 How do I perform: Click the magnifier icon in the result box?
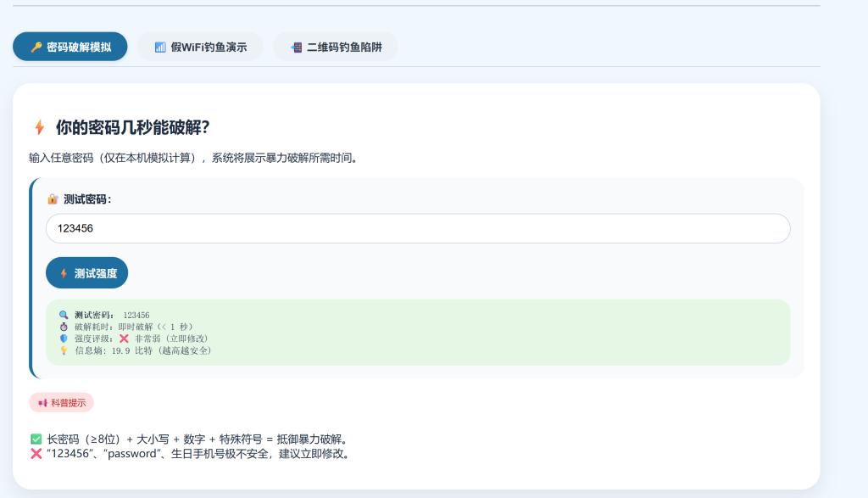pyautogui.click(x=64, y=315)
